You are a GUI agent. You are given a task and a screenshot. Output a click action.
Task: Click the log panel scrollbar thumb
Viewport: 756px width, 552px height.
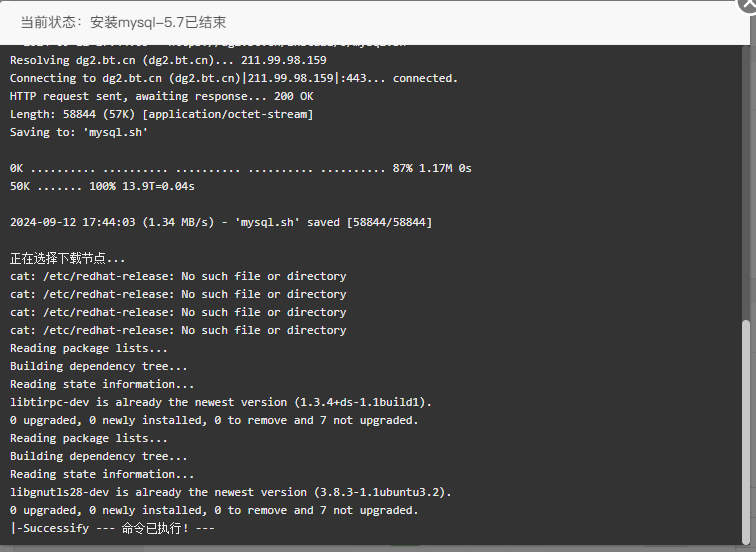pos(746,431)
